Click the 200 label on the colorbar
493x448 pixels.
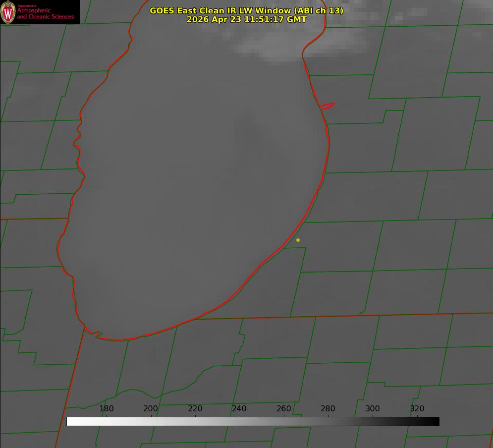click(x=151, y=408)
